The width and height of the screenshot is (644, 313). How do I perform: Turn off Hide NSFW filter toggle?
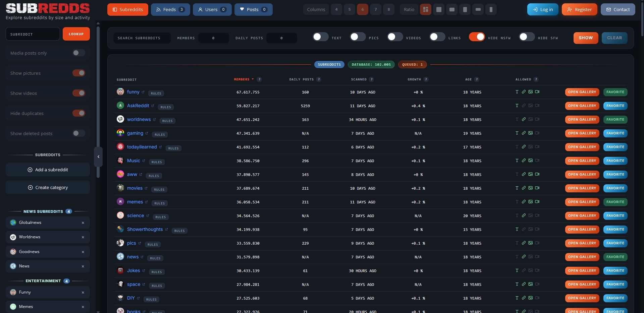[477, 37]
